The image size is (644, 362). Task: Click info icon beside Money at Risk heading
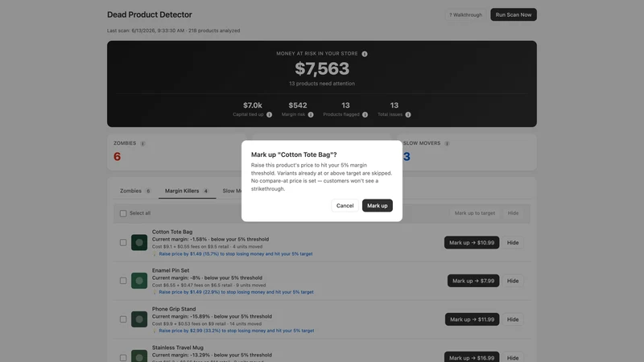click(365, 54)
